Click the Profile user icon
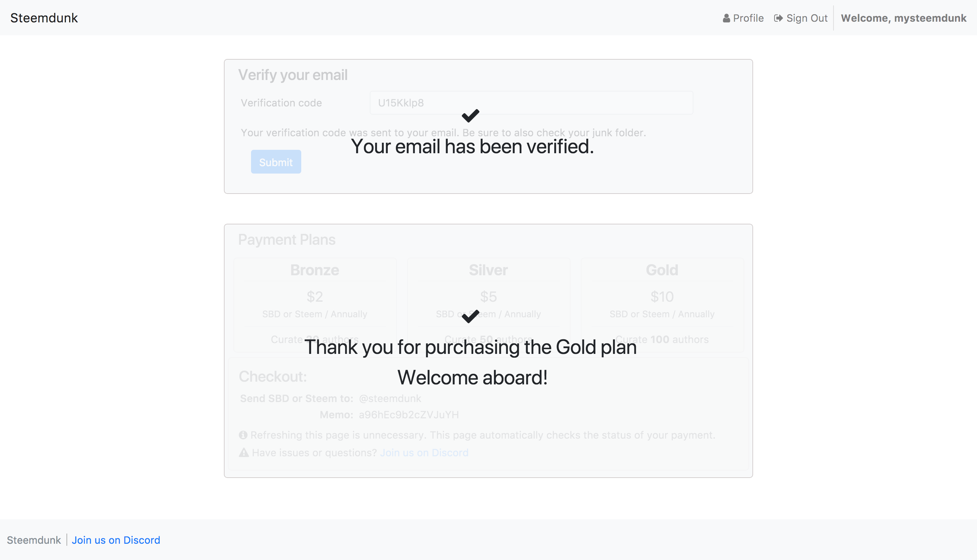Viewport: 977px width, 560px height. tap(726, 18)
